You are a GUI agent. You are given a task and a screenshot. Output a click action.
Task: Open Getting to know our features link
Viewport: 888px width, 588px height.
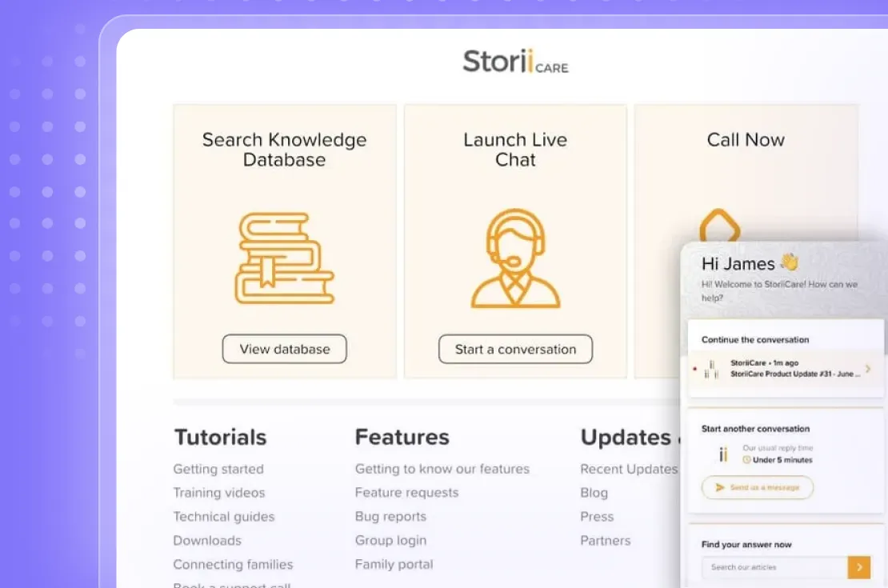pos(442,469)
